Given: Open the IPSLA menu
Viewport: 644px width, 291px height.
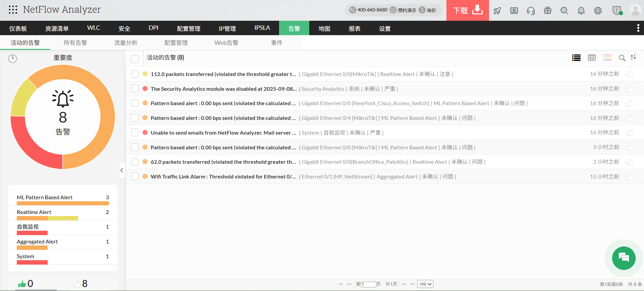Looking at the screenshot, I should 262,28.
